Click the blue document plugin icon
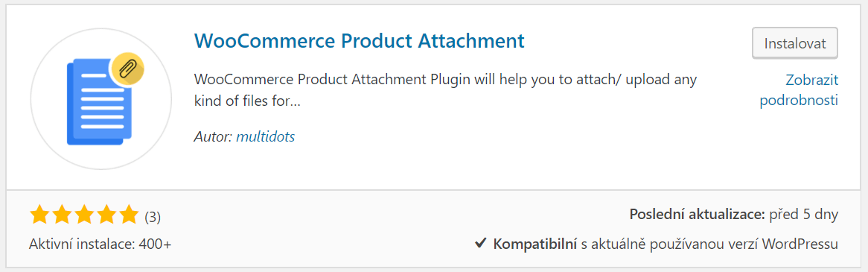Viewport: 868px width, 272px height. [98, 103]
